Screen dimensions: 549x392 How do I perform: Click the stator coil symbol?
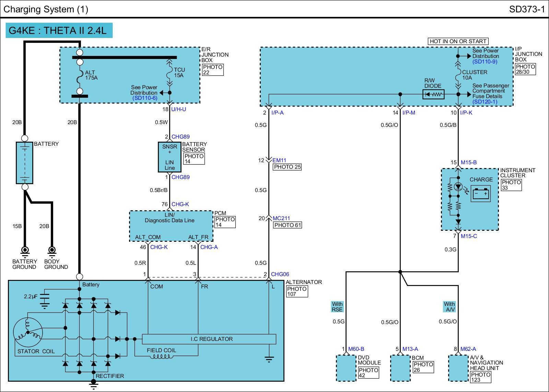click(x=27, y=332)
